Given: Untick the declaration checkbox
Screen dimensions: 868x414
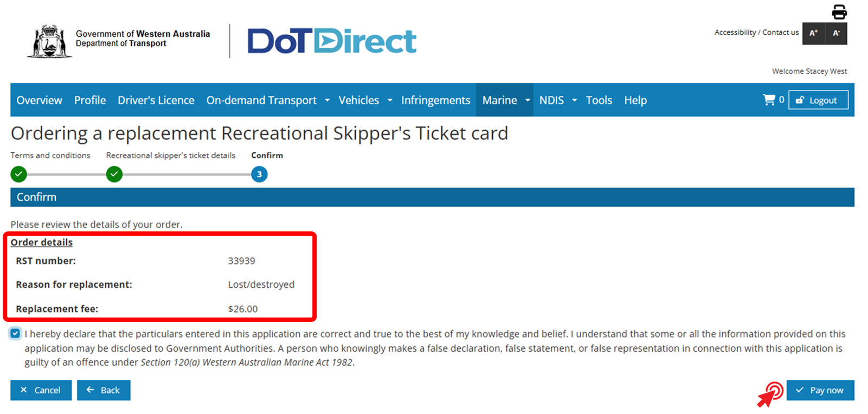Looking at the screenshot, I should coord(15,333).
